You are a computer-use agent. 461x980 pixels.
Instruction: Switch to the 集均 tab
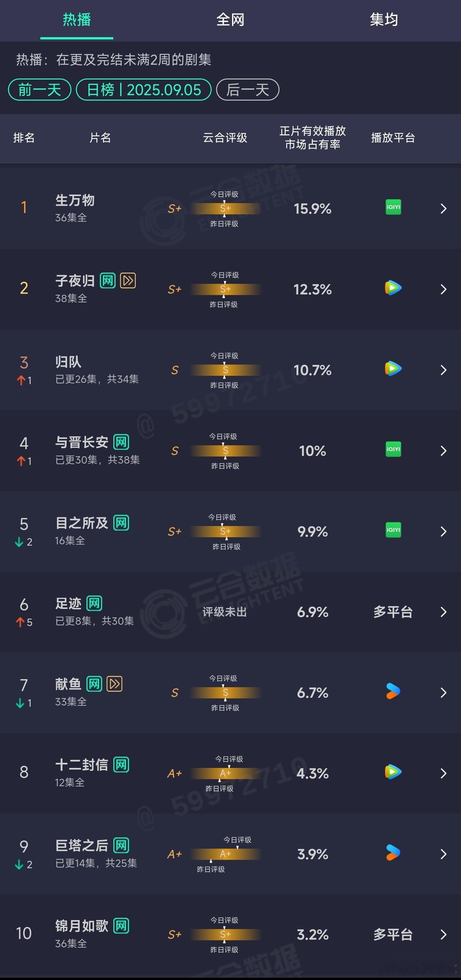point(384,20)
